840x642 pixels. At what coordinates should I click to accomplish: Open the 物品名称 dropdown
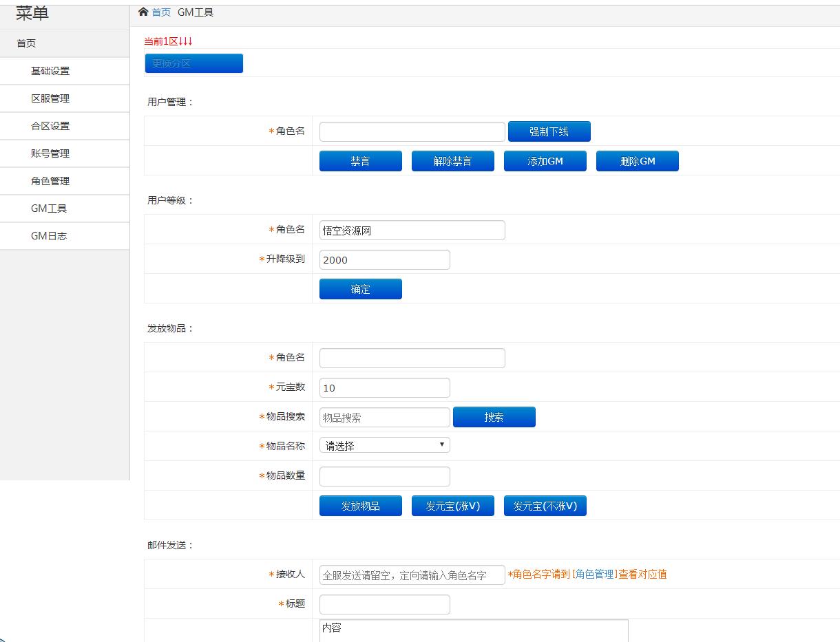tap(384, 445)
